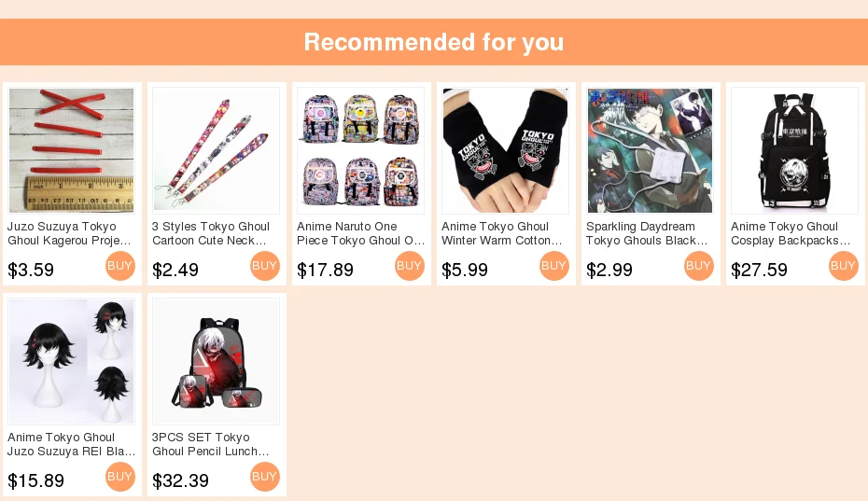Image resolution: width=868 pixels, height=501 pixels.
Task: Click BUY for the $2.99 Sparkling Daydream item
Action: 699,266
